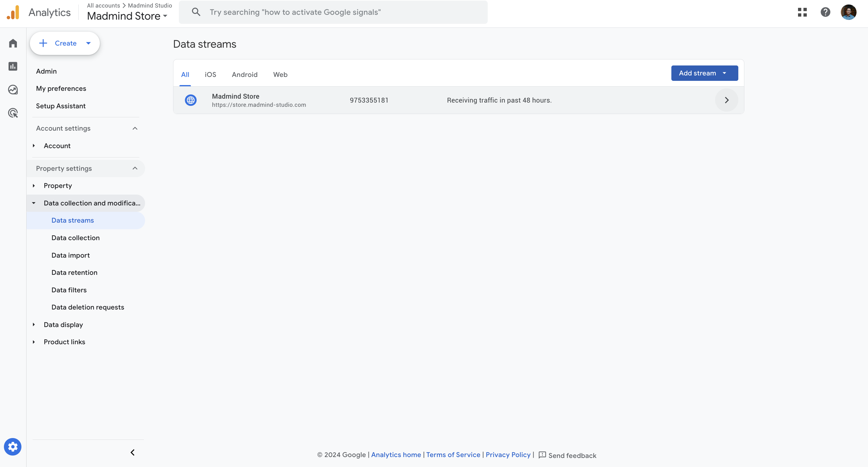Open the Madmind Store property dropdown

[127, 16]
